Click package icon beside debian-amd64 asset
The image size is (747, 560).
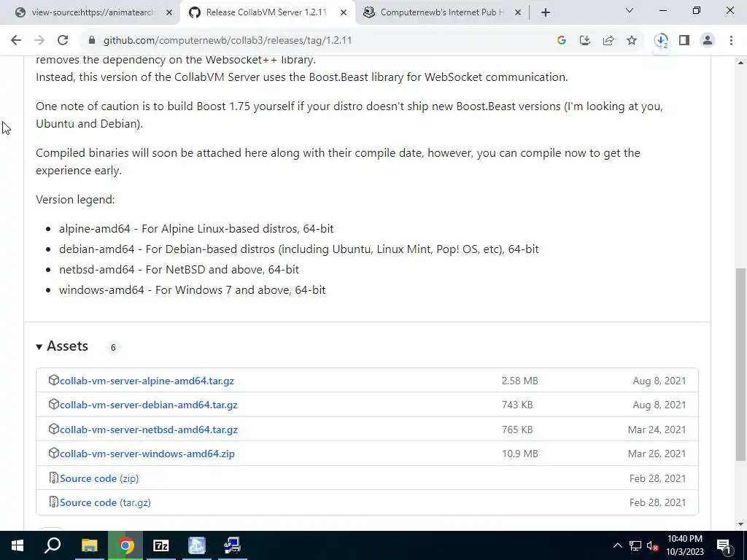click(x=53, y=404)
